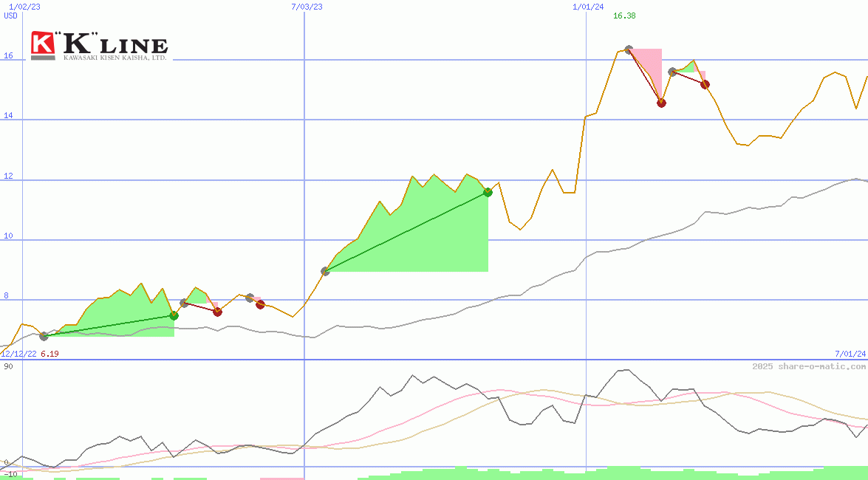This screenshot has width=868, height=480.
Task: Click the 7/03/23 date label
Action: pyautogui.click(x=307, y=7)
